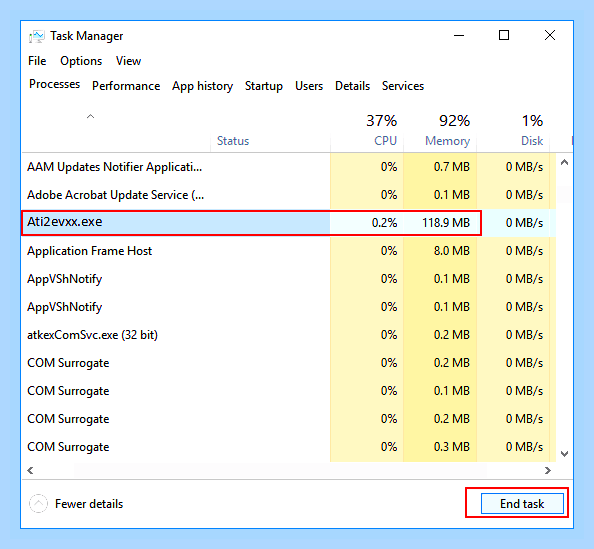Screen dimensions: 594x549
Task: Click the 0.7 MB memory value
Action: click(452, 167)
